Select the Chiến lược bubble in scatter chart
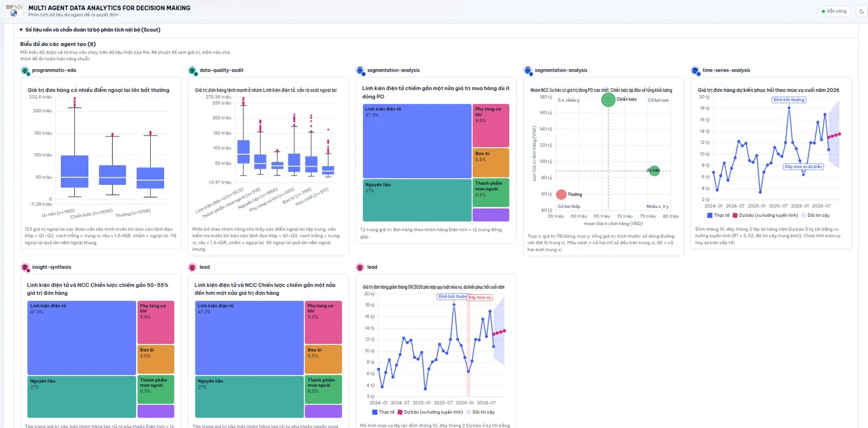Viewport: 868px width, 428px height. pos(608,100)
